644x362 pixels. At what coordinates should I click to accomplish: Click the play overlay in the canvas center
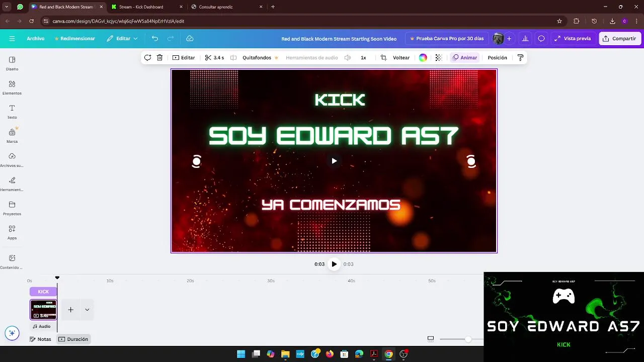pyautogui.click(x=334, y=161)
